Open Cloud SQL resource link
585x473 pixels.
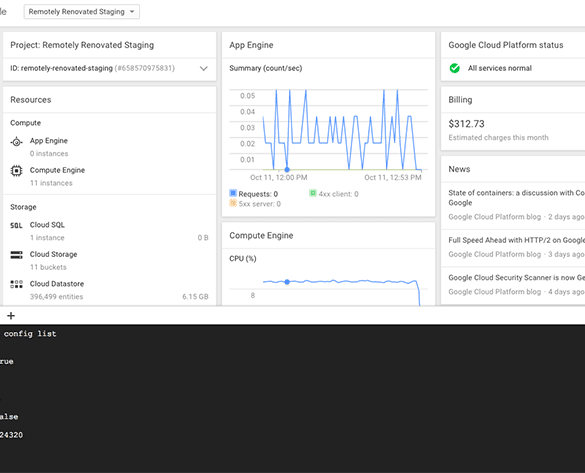(x=47, y=225)
